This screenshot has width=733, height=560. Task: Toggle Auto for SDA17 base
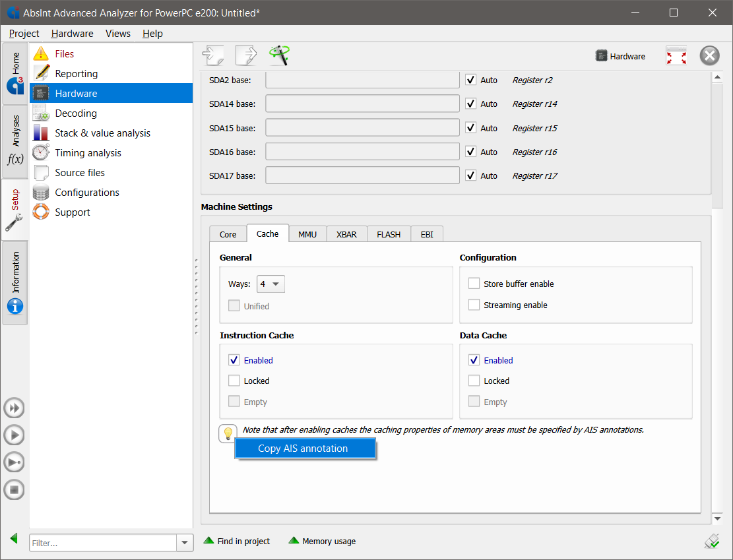pyautogui.click(x=470, y=175)
